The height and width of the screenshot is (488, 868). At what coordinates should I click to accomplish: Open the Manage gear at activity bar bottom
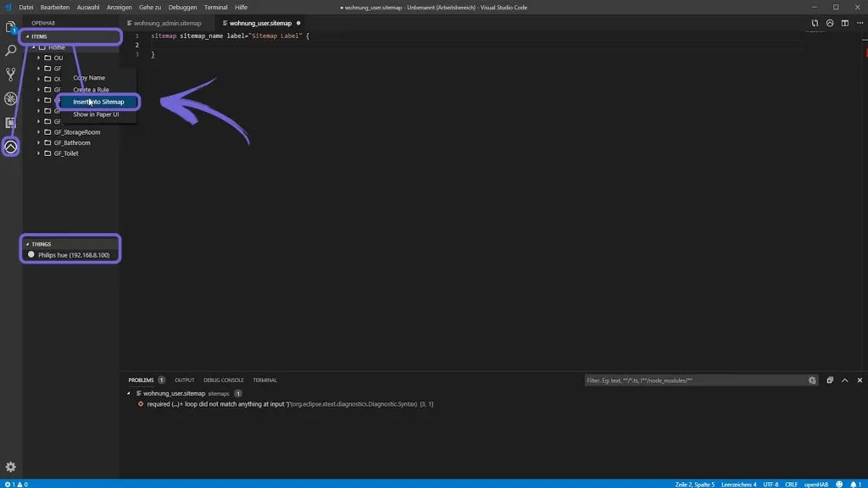(x=10, y=467)
